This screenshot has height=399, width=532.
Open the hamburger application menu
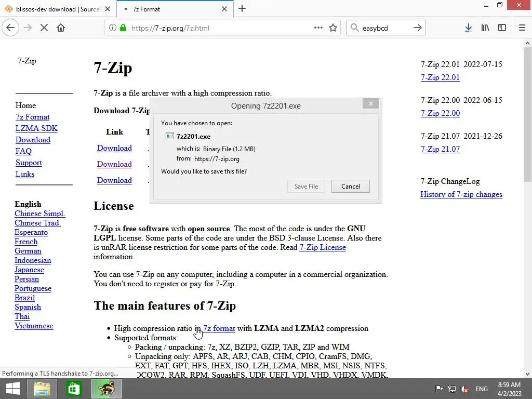pos(522,28)
